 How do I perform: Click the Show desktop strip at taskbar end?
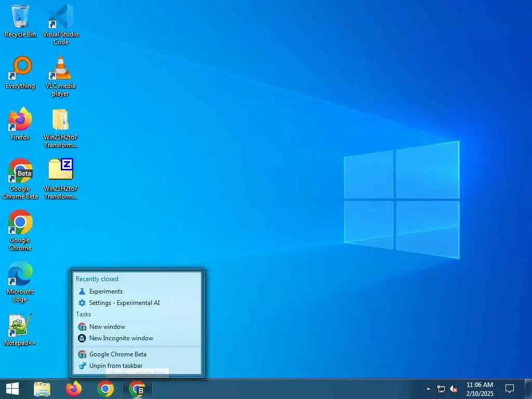coord(528,389)
